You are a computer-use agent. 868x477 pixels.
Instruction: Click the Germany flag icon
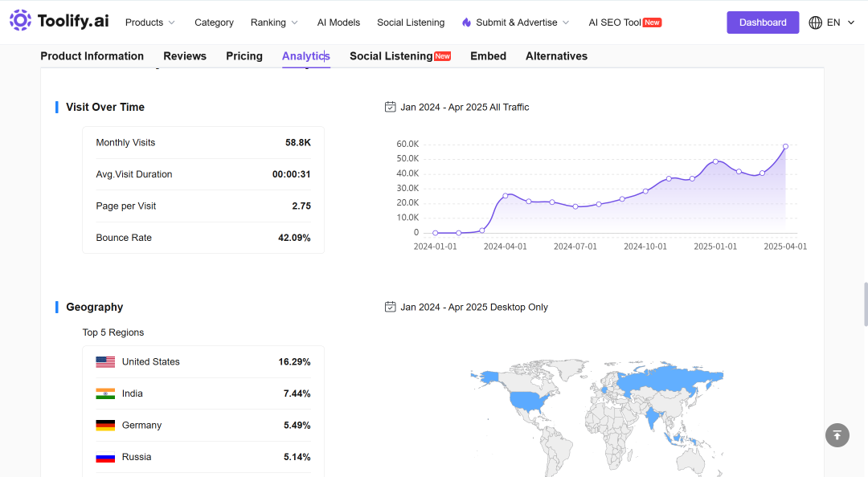(105, 425)
